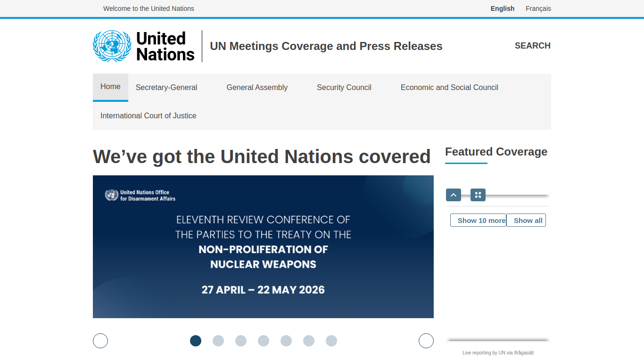Open the International Court of Justice section
Screen dimensions: 644x362
click(x=149, y=116)
